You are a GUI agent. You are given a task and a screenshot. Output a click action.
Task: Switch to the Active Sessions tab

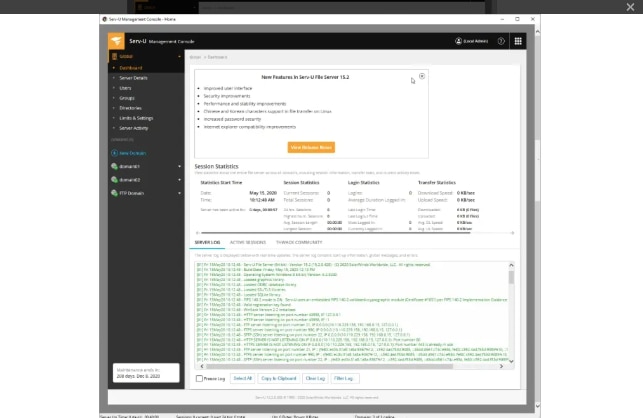(248, 242)
